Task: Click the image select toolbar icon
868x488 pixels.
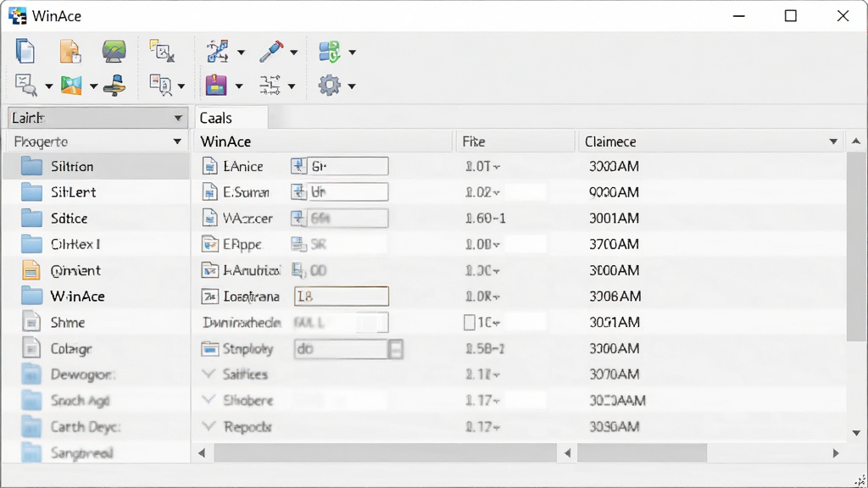Action: pyautogui.click(x=162, y=51)
